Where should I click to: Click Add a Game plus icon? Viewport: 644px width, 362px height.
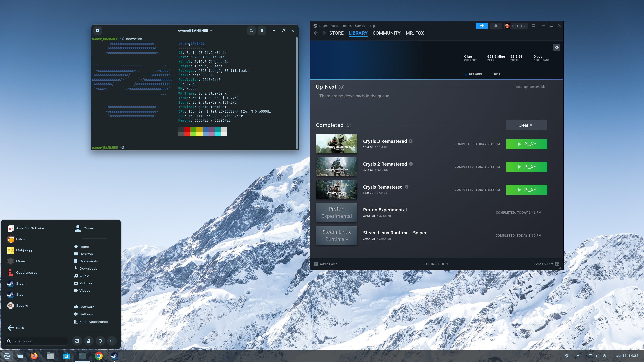316,264
